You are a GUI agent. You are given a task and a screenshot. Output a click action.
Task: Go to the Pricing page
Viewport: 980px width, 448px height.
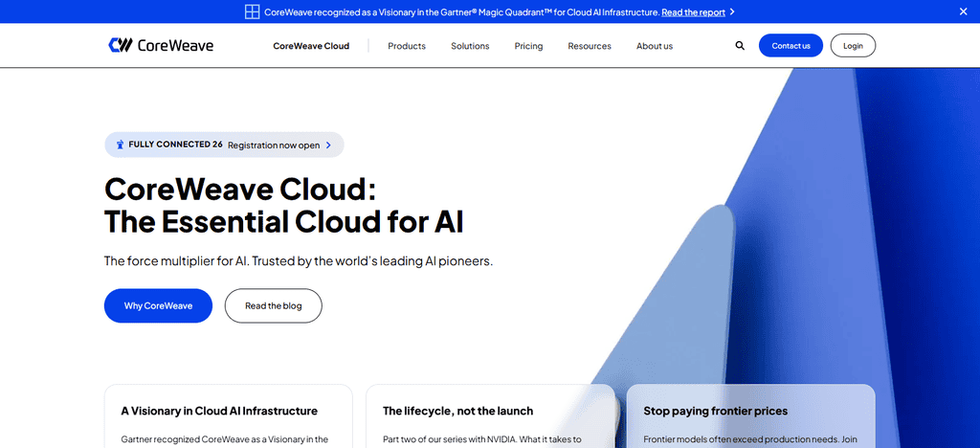click(528, 46)
